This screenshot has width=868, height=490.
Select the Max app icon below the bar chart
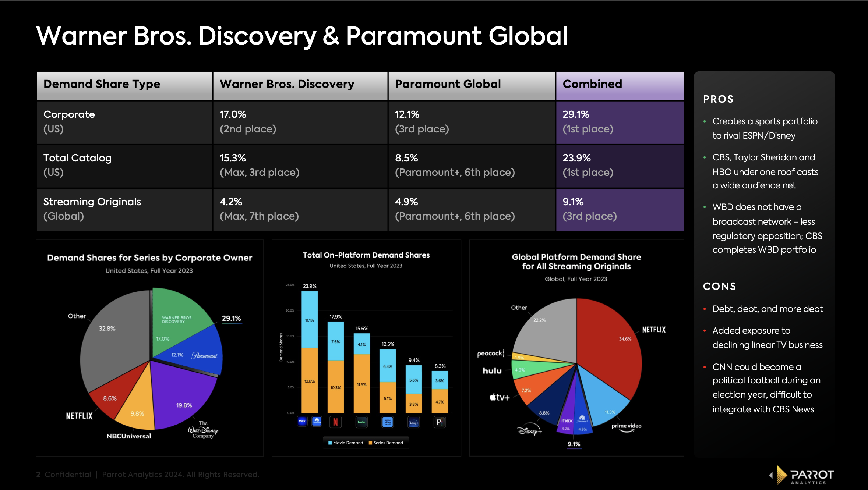[x=302, y=422]
